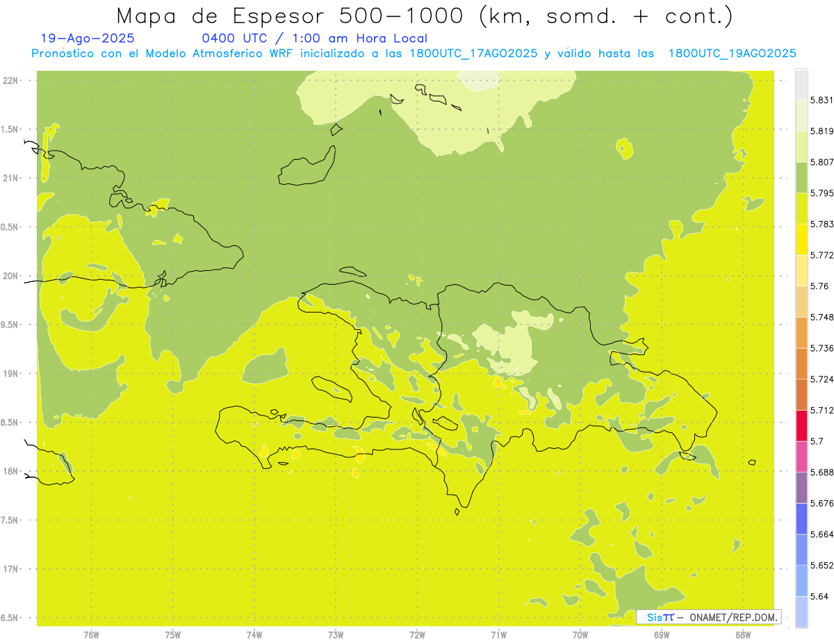Screen dimensions: 834x644
Task: Click the legend value 5.748
Action: click(821, 317)
